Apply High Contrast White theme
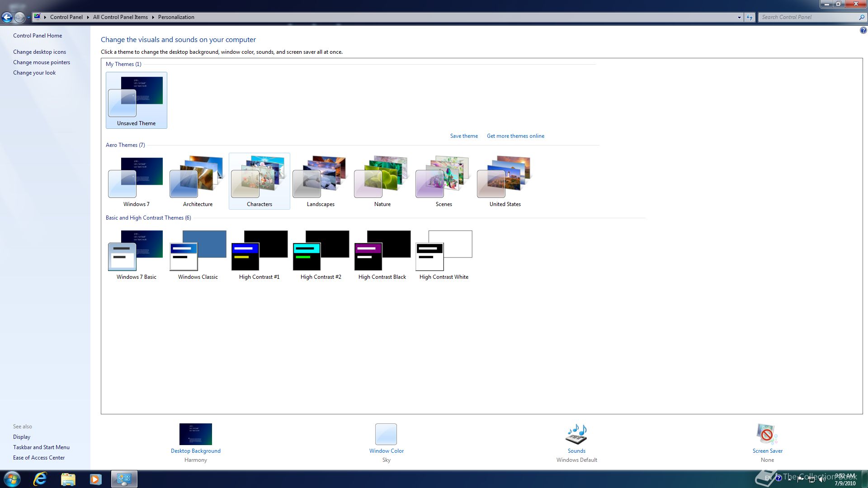Viewport: 868px width, 488px height. tap(443, 254)
